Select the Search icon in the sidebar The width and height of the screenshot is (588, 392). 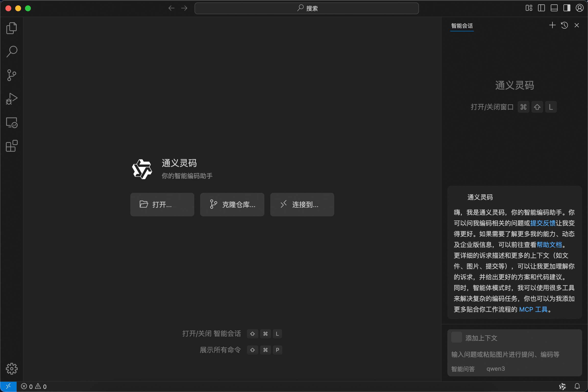11,51
